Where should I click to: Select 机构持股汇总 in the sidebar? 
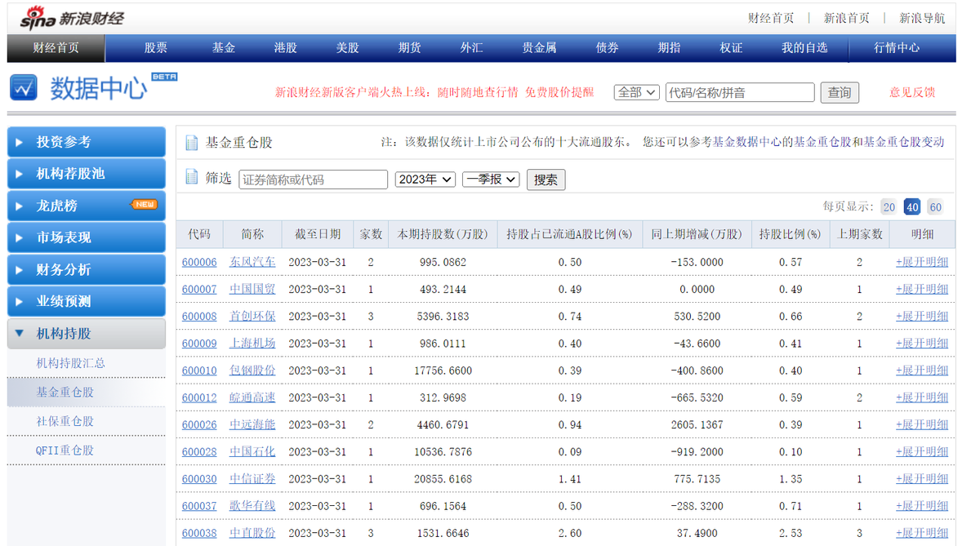[71, 363]
